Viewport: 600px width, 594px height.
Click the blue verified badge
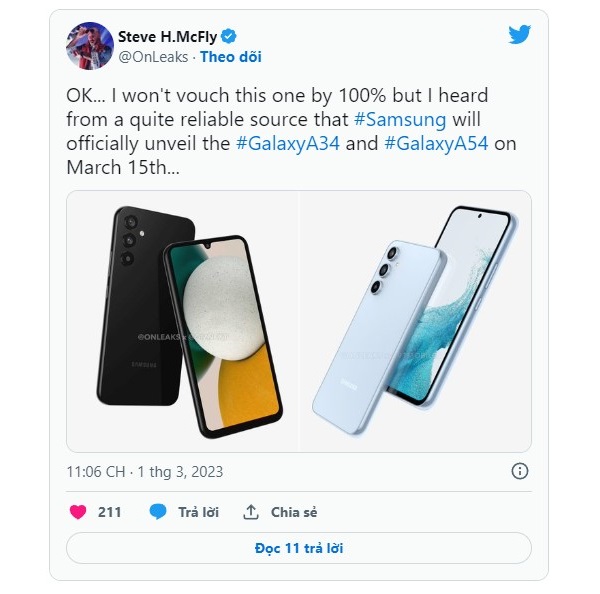pos(228,36)
